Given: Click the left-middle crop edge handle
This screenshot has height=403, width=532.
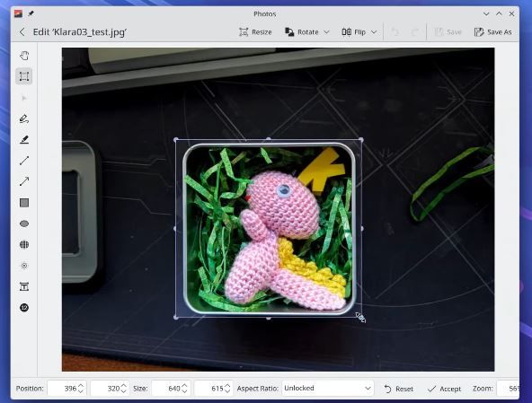Looking at the screenshot, I should 175,229.
